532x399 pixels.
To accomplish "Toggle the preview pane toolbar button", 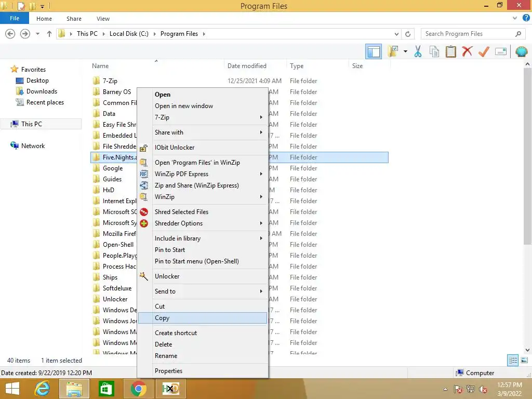I will (x=374, y=51).
